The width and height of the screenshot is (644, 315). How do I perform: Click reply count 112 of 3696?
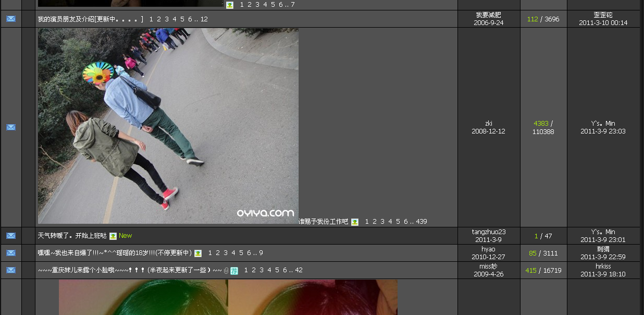tap(532, 19)
